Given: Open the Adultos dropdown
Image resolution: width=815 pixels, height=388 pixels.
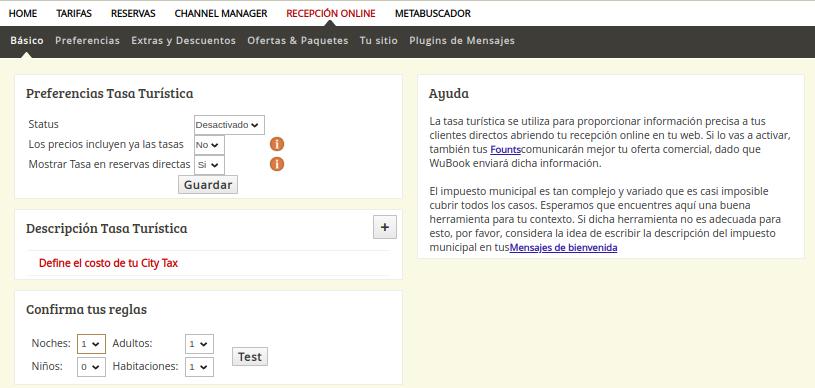Looking at the screenshot, I should point(199,344).
